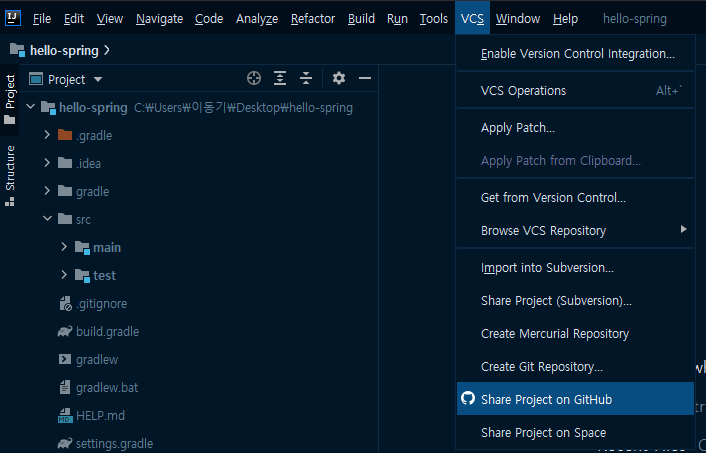Open the Run menu

397,19
